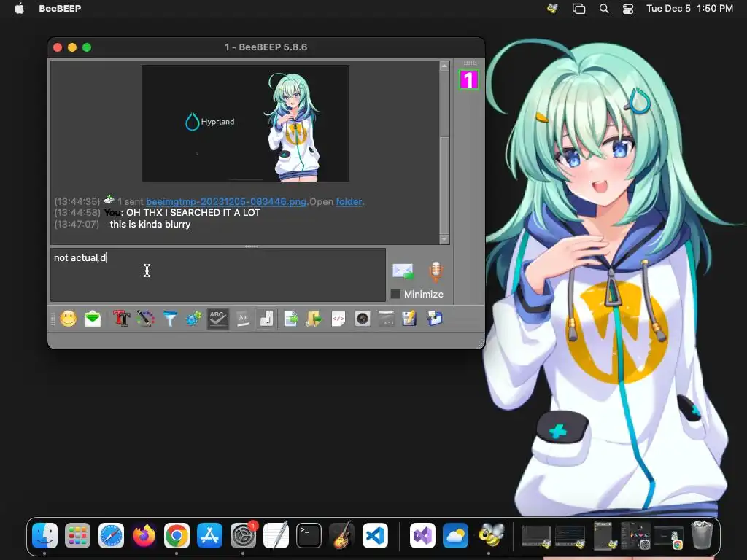Open the Trash in the Dock
Viewport: 747px width, 560px height.
click(x=702, y=534)
